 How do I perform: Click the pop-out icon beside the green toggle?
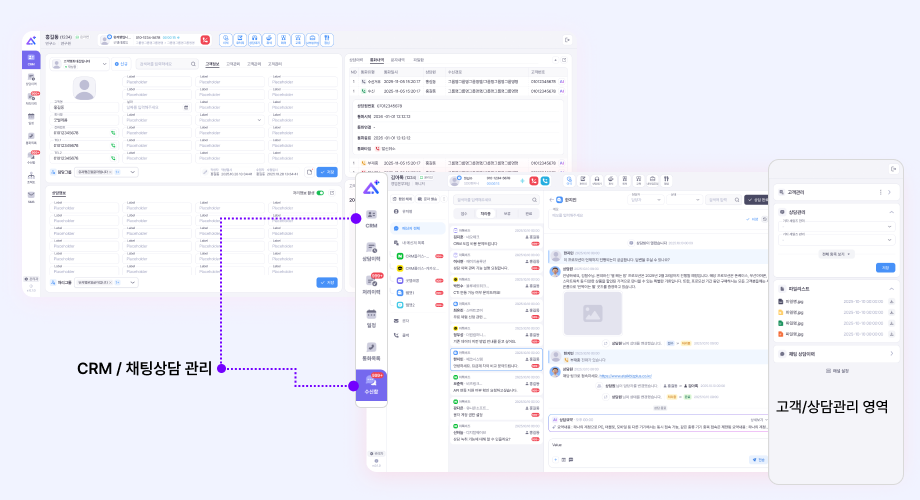pos(332,193)
